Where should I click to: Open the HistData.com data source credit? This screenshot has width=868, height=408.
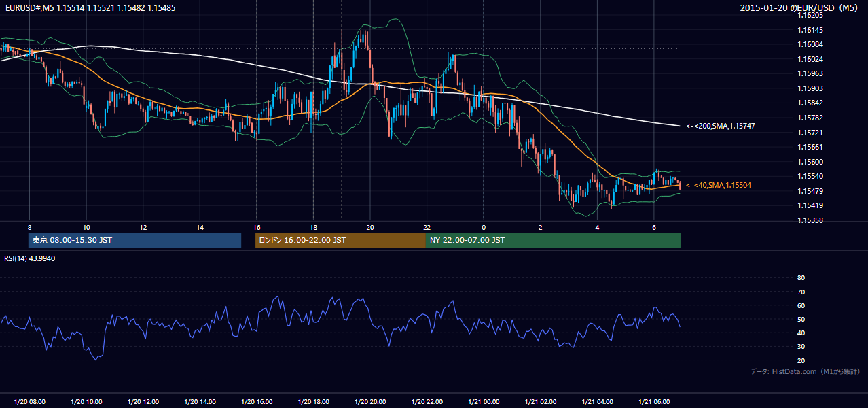[806, 371]
